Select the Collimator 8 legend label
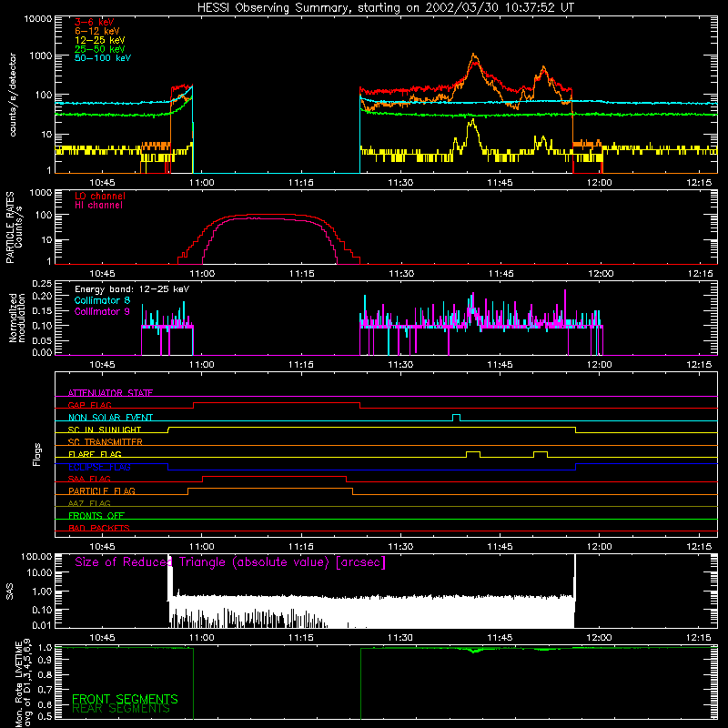728x728 pixels. [x=102, y=300]
